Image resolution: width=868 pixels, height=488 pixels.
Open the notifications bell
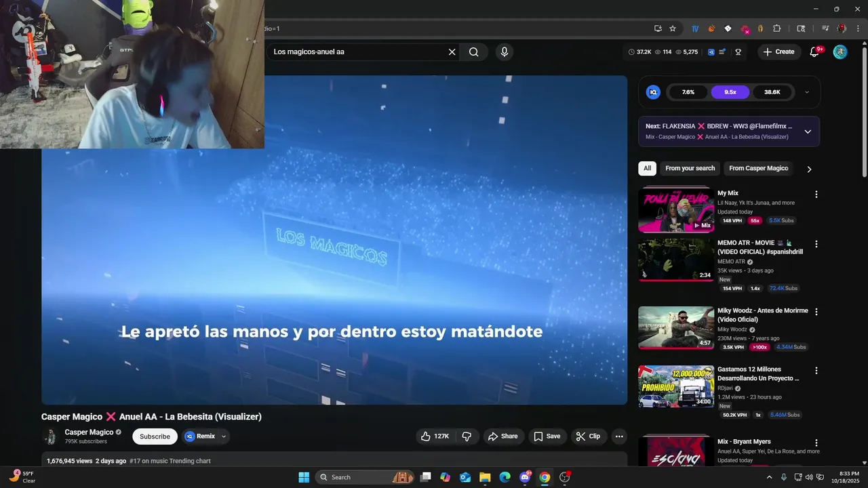[815, 52]
